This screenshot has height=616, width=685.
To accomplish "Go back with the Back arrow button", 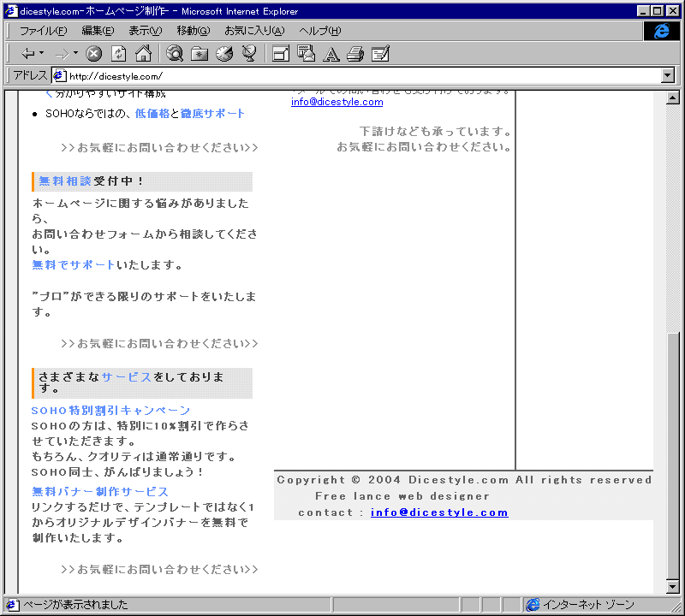I will 27,54.
